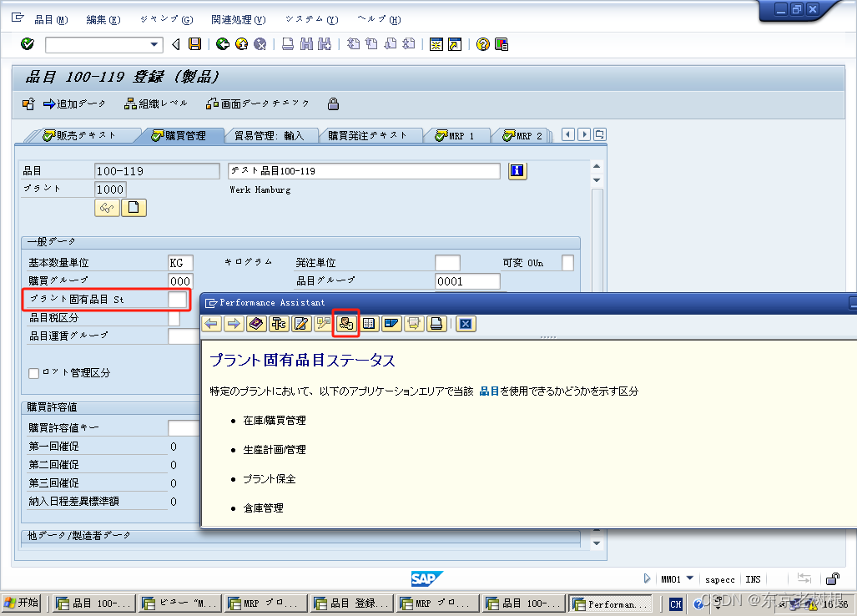Click the Save diskette icon
Viewport: 857px width, 616px height.
tap(194, 43)
